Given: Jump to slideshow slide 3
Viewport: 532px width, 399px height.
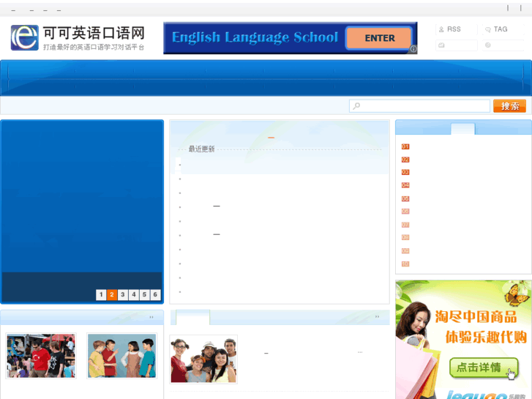Looking at the screenshot, I should pos(123,294).
